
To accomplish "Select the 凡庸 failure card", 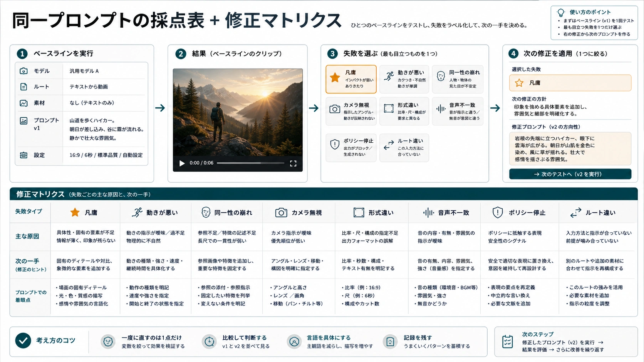I will point(351,79).
